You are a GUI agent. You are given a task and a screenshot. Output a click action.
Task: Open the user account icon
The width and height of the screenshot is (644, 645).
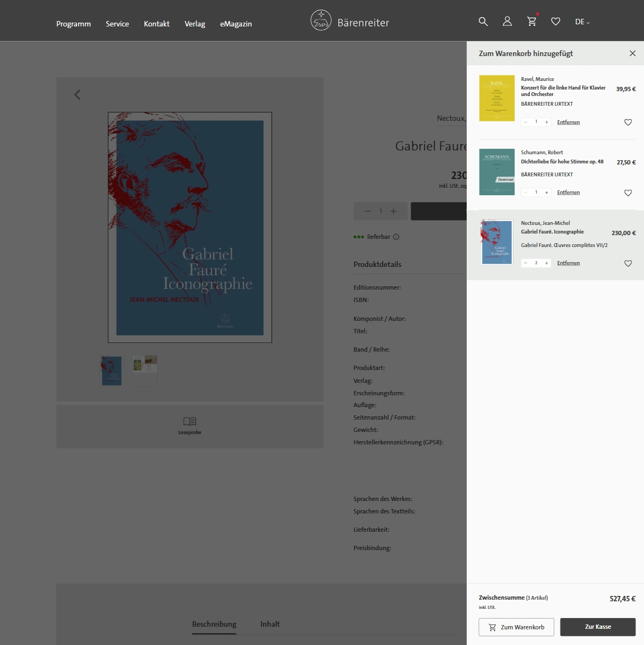coord(507,22)
